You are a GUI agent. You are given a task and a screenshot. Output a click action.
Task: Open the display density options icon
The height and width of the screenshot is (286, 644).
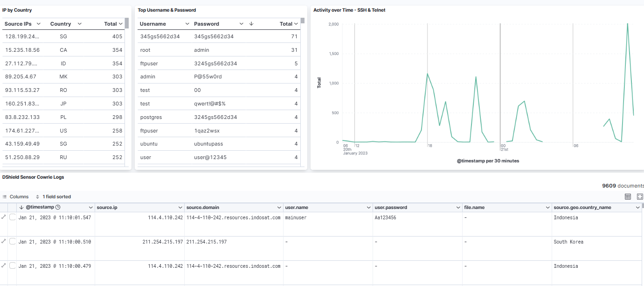click(628, 197)
